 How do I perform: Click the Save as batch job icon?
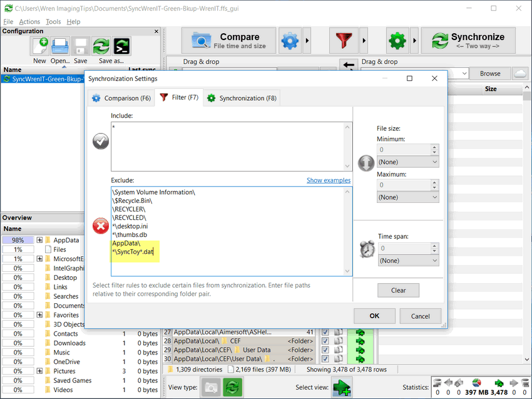click(121, 46)
